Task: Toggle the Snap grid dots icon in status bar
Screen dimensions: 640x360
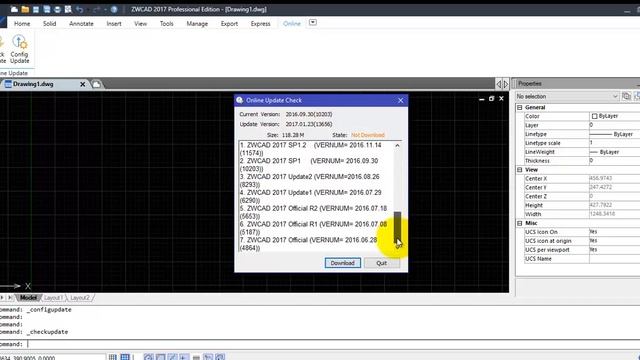Action: [113, 357]
